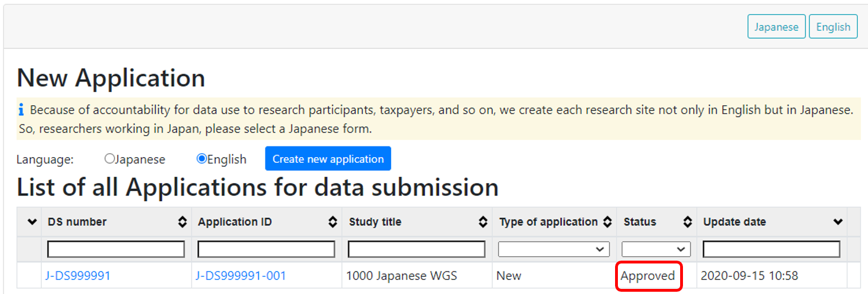This screenshot has height=294, width=868.
Task: Select the Japanese language radio button
Action: (110, 159)
